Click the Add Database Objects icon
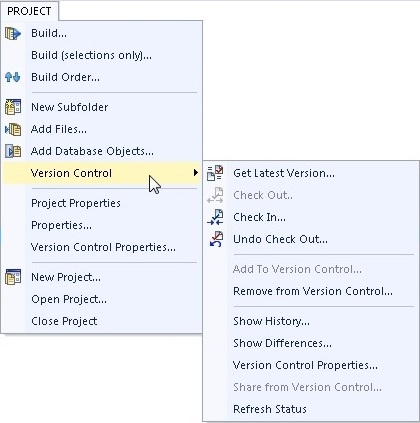This screenshot has height=423, width=420. (13, 151)
